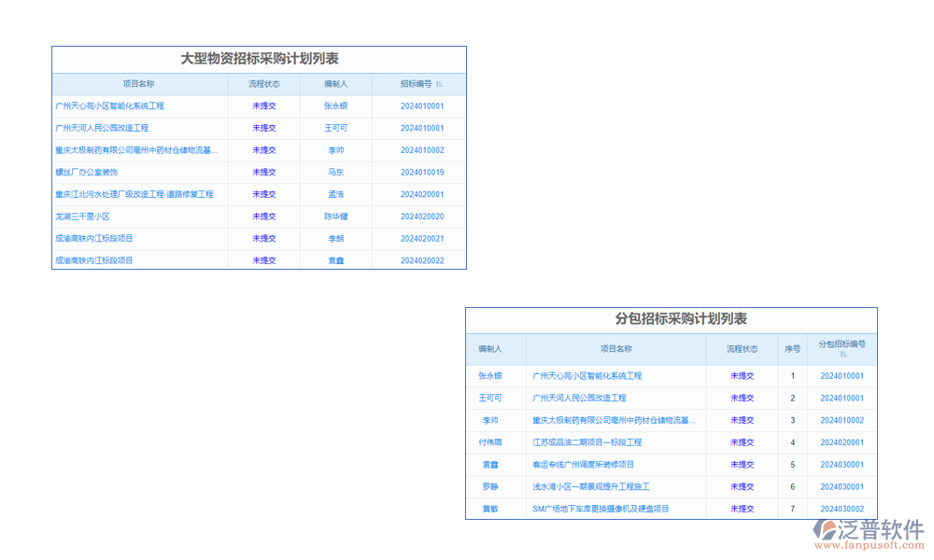This screenshot has height=560, width=934.
Task: Select subcontract number 2024030002
Action: coord(842,509)
